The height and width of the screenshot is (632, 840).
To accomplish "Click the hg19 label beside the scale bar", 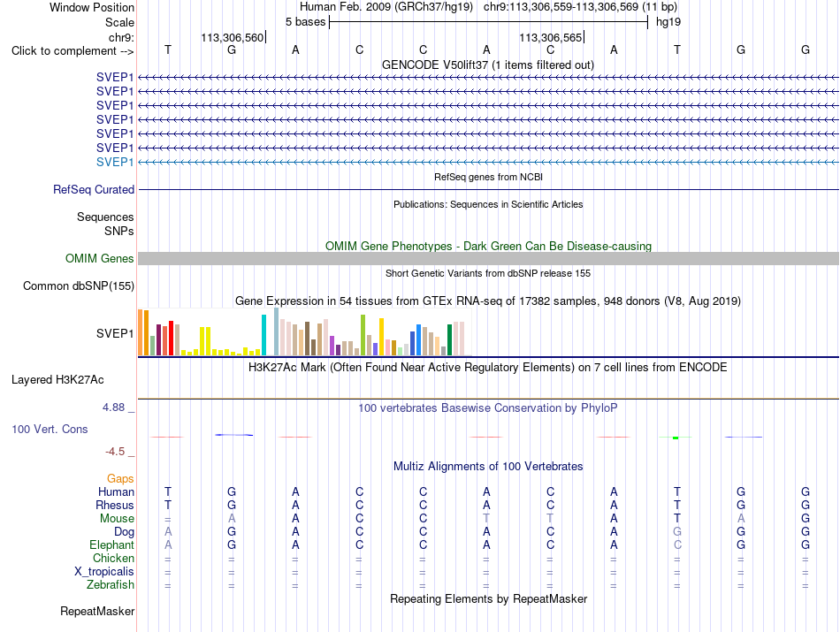I will point(668,22).
